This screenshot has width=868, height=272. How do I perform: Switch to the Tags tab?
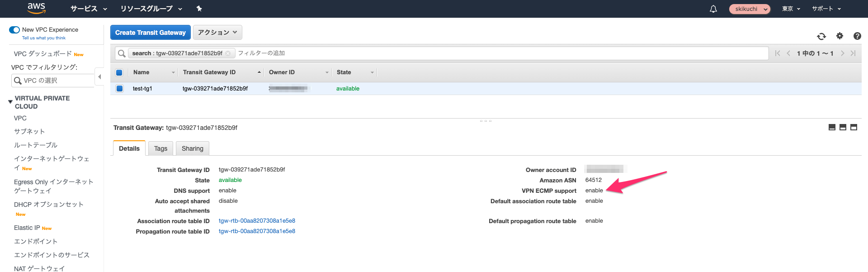click(x=160, y=148)
